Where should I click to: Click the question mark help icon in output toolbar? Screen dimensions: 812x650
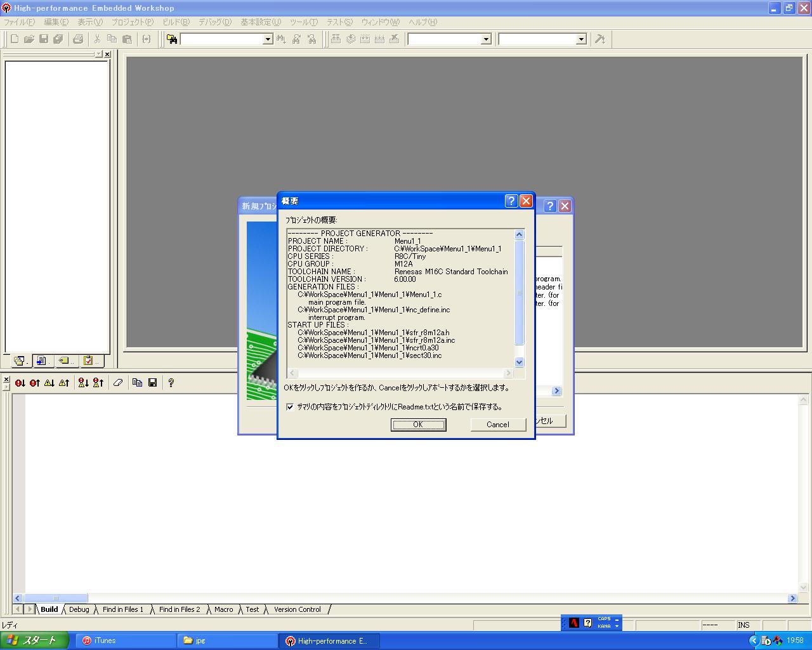pos(171,383)
